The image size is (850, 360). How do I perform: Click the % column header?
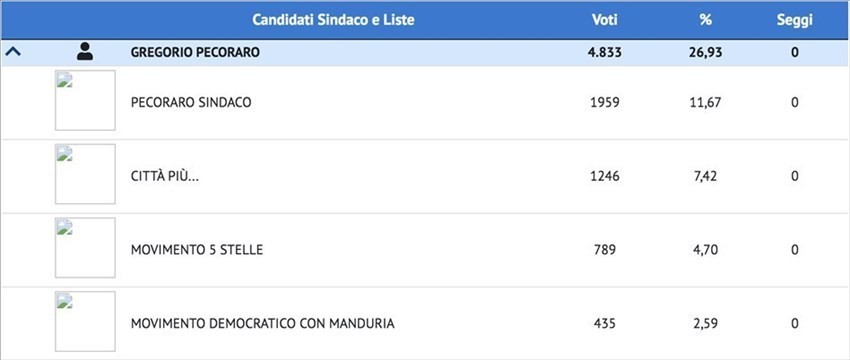pos(705,21)
